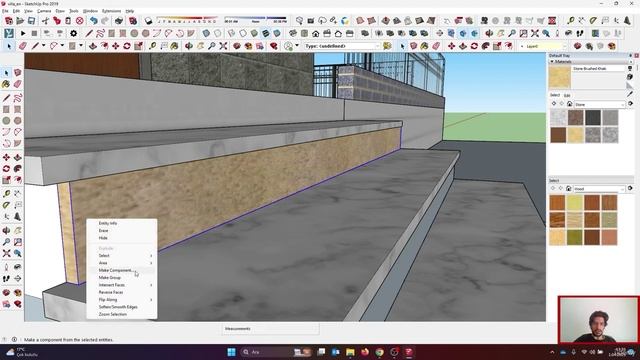Select the Orbit tool in top toolbar
This screenshot has width=640, height=360.
tap(189, 46)
